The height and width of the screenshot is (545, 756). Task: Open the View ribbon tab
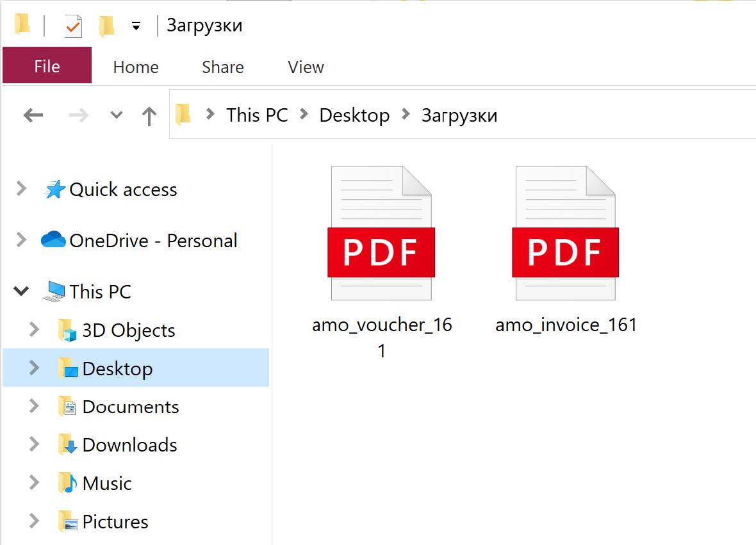(306, 67)
